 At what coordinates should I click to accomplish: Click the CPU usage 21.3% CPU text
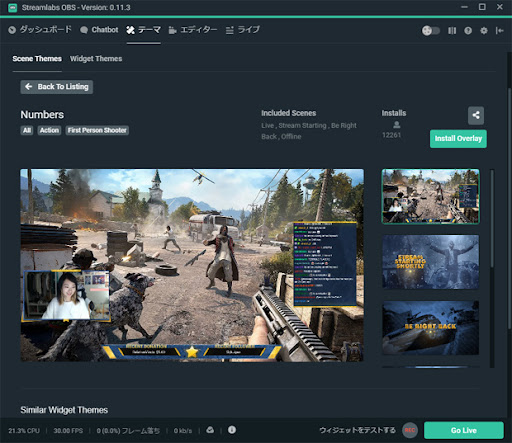point(24,431)
